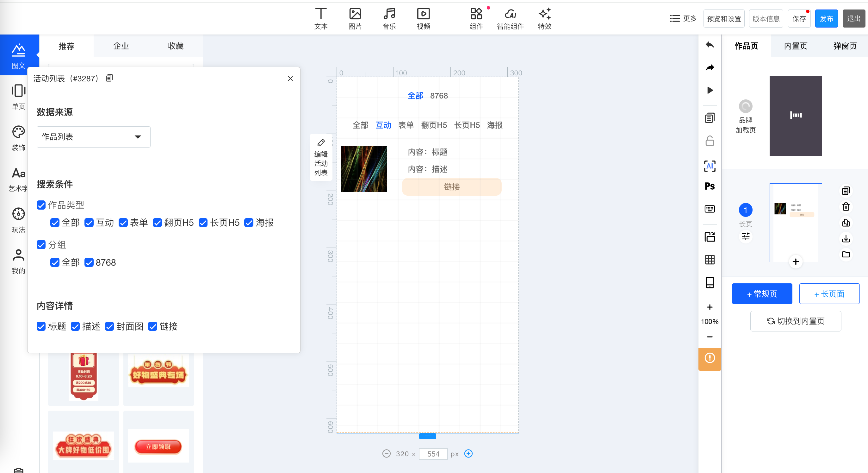The image size is (868, 473).
Task: Click the redo arrow icon
Action: [710, 68]
